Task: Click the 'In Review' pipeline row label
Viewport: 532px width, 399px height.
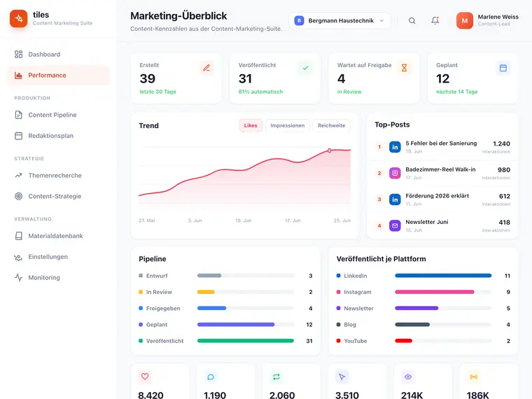Action: pyautogui.click(x=159, y=292)
